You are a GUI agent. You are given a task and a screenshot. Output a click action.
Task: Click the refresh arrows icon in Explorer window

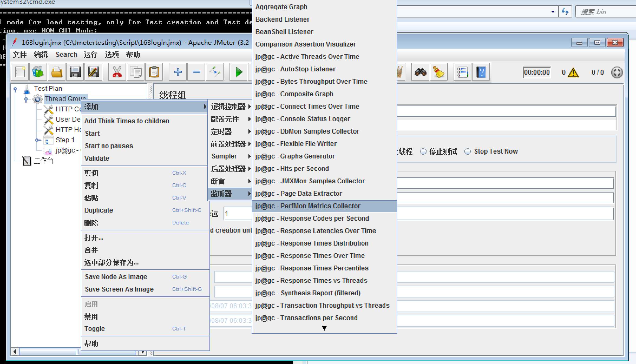click(x=565, y=12)
